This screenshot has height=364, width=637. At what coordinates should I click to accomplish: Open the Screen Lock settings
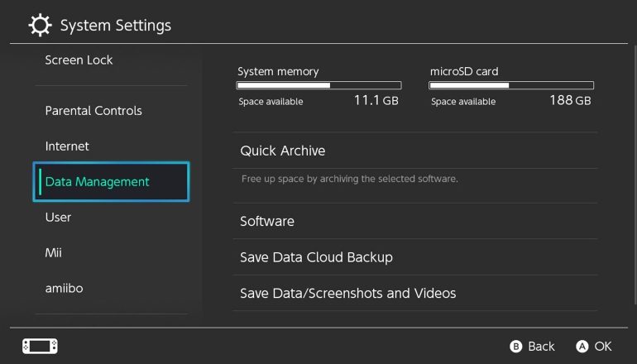[79, 60]
